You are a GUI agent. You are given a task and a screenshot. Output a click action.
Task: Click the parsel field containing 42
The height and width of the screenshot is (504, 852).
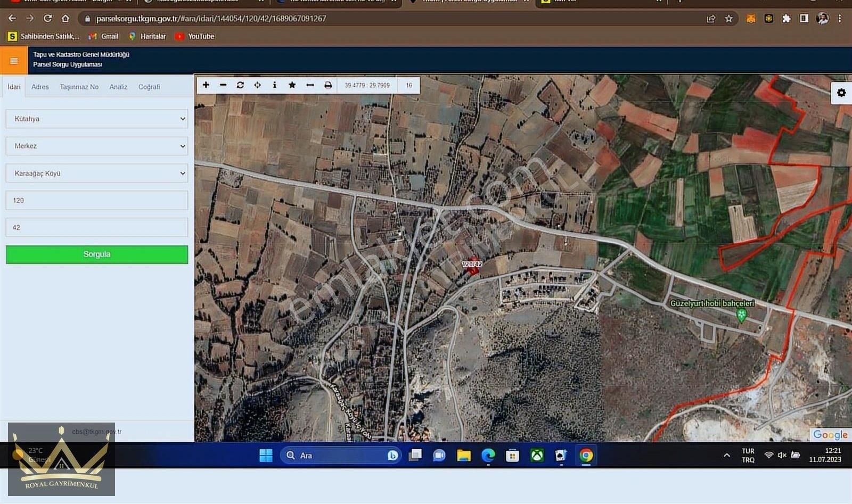point(97,227)
